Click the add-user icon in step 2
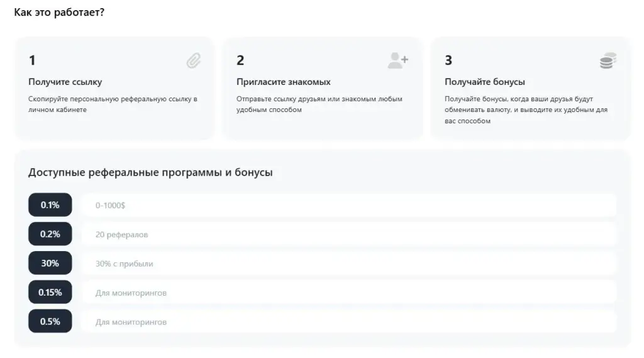 click(397, 60)
